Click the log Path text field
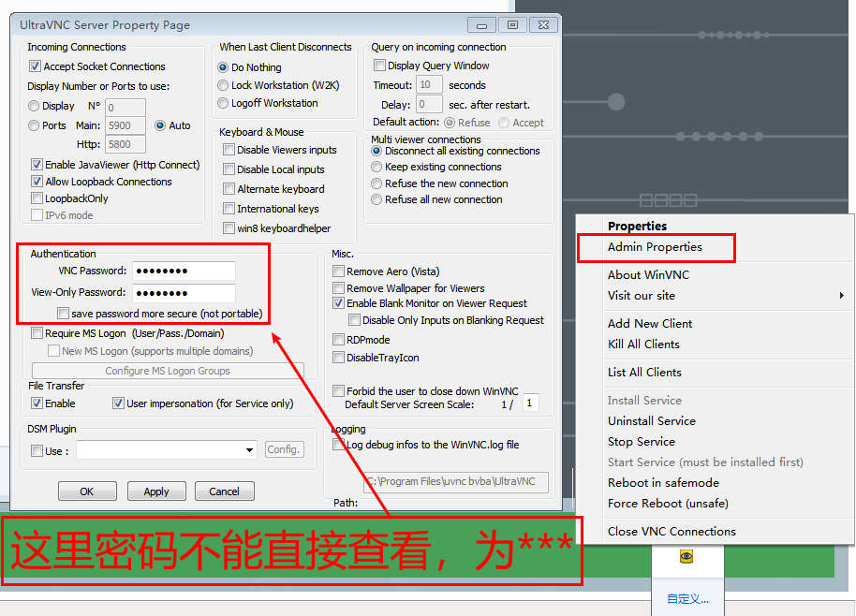This screenshot has width=856, height=616. (456, 482)
